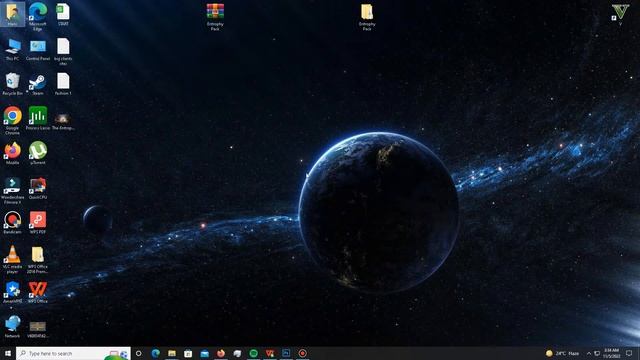640x360 pixels.
Task: Open the notification center icon
Action: (x=629, y=353)
